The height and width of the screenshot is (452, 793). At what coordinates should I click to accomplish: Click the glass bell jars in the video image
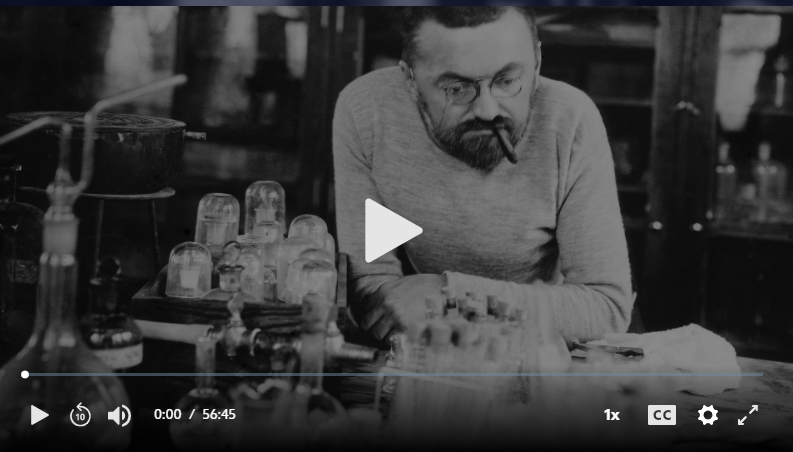coord(253,243)
